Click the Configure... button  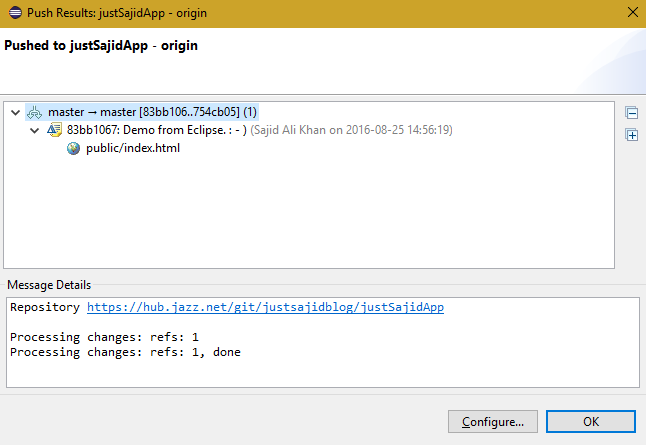pos(493,422)
